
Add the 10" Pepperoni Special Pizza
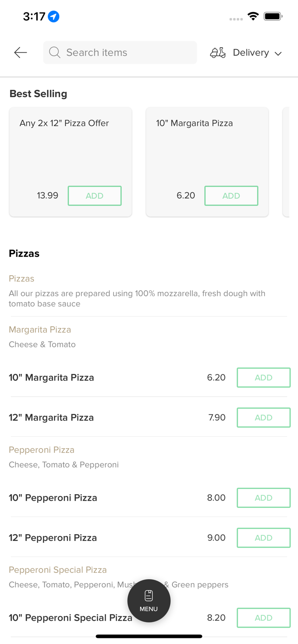click(x=263, y=618)
